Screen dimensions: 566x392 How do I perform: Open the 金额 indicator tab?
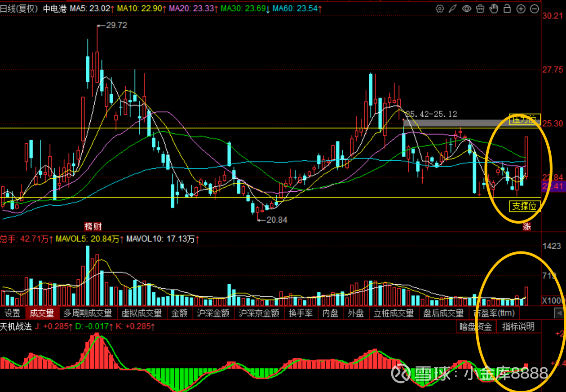tap(180, 313)
